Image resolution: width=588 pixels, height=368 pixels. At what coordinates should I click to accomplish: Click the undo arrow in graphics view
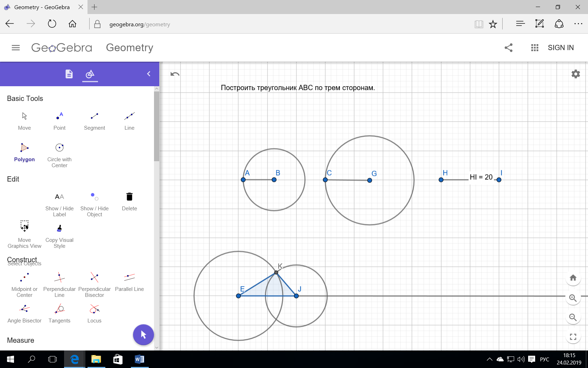click(175, 74)
